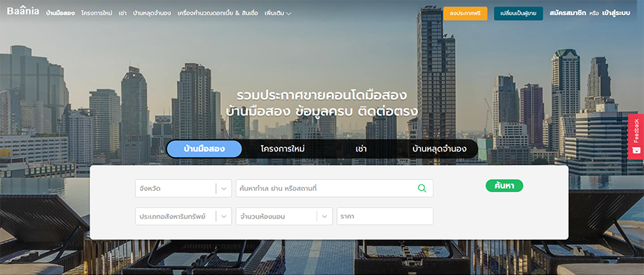The image size is (644, 275).
Task: Open บ้านมือสอง in top navigation
Action: 60,13
